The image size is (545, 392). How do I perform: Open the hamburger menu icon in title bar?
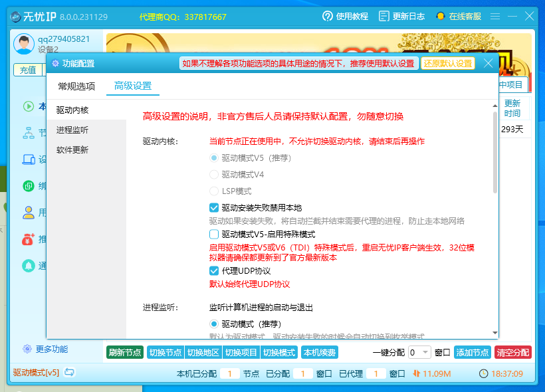point(495,16)
